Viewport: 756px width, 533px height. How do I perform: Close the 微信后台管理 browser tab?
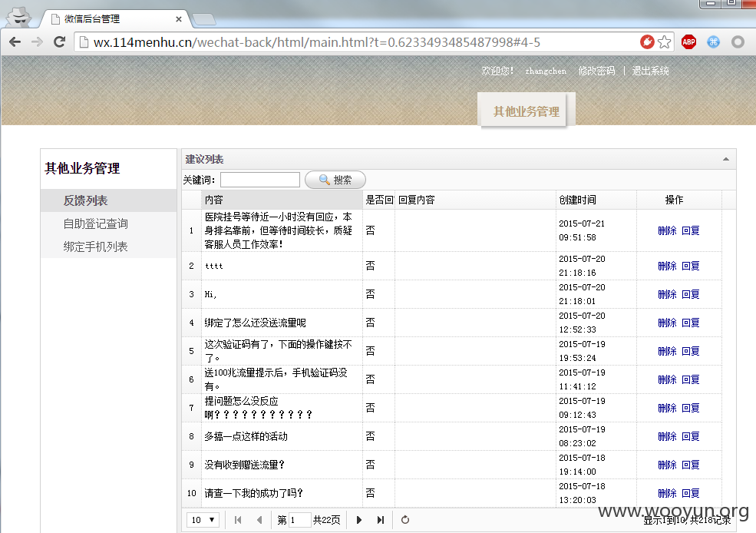point(178,19)
